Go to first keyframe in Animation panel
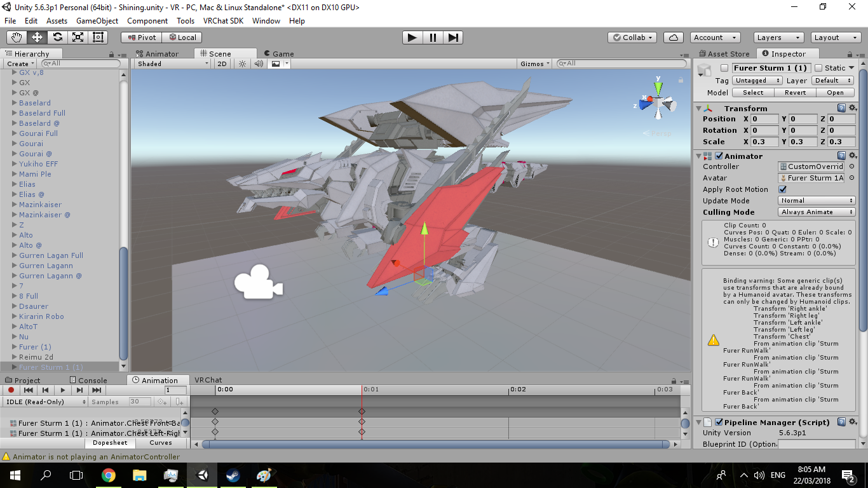This screenshot has height=488, width=868. click(29, 390)
